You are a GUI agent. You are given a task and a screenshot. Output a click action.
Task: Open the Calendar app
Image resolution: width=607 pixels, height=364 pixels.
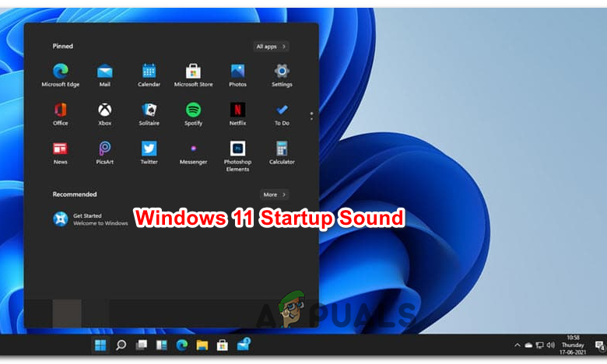[149, 75]
